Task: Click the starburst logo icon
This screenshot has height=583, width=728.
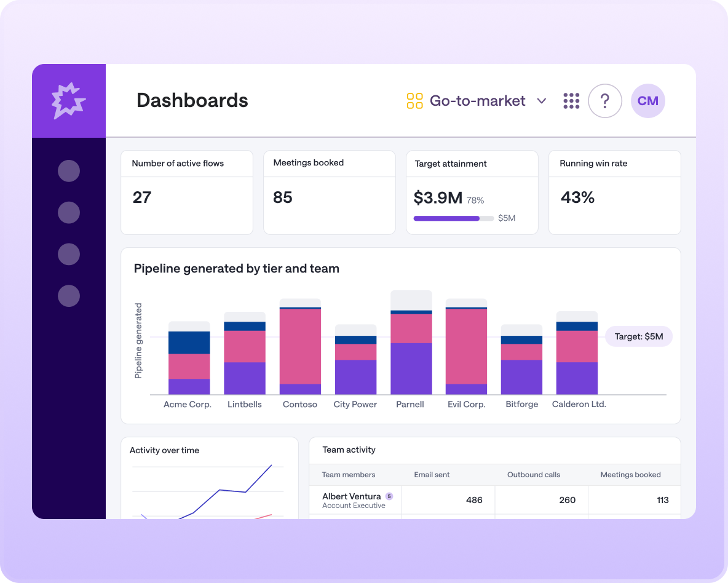Action: click(68, 101)
